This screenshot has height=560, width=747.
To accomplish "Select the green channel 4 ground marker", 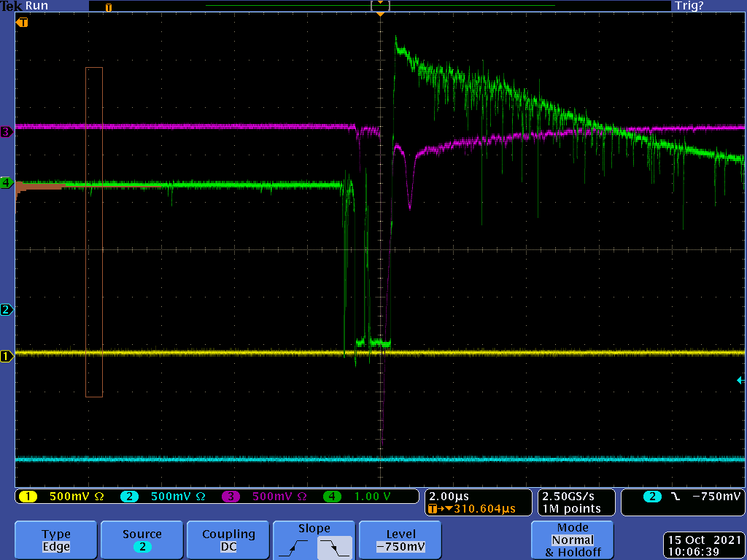I will [7, 182].
